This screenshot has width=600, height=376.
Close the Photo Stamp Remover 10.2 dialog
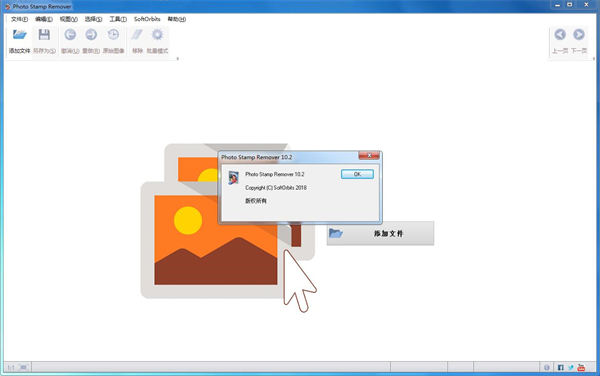pos(369,155)
